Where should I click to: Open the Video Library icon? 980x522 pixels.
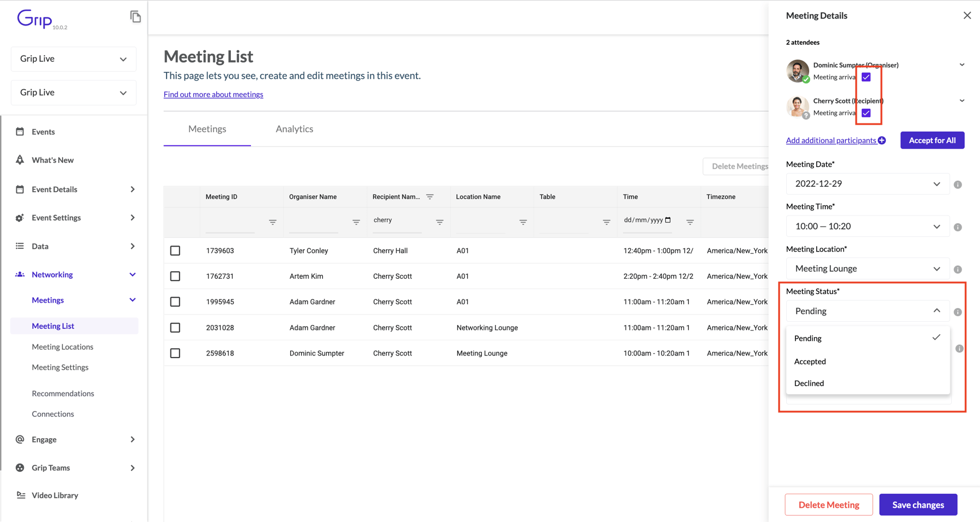pos(20,495)
